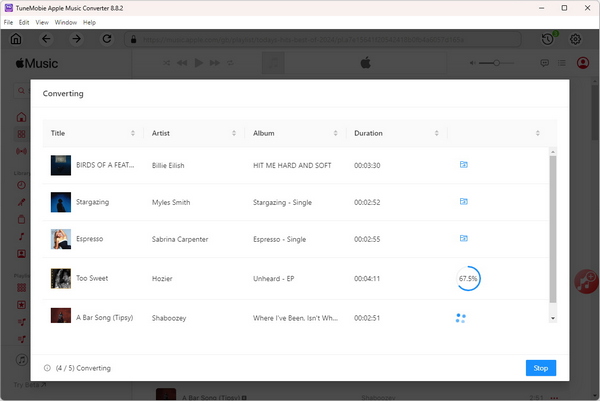Click the '00:04:11' duration cell
The image size is (600, 401).
pyautogui.click(x=367, y=279)
